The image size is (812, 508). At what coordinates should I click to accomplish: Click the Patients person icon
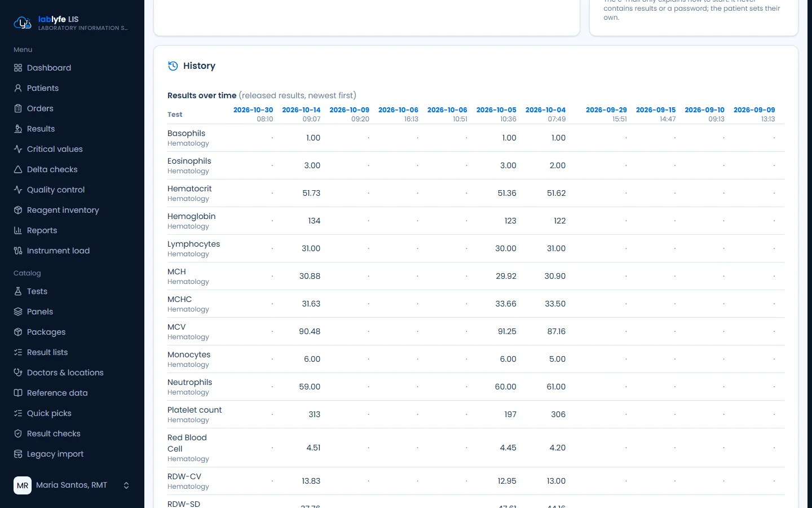(x=18, y=88)
